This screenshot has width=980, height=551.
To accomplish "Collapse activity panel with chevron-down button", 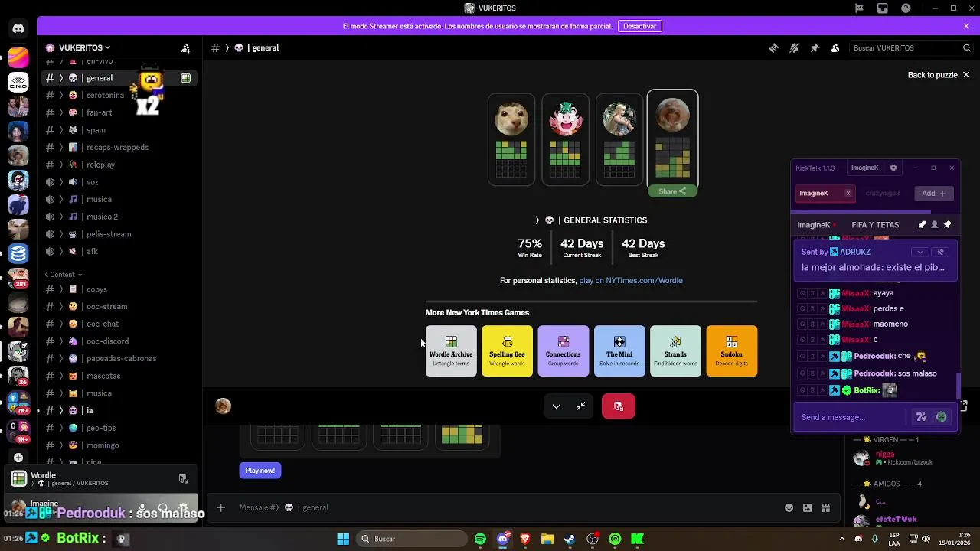I will click(557, 406).
